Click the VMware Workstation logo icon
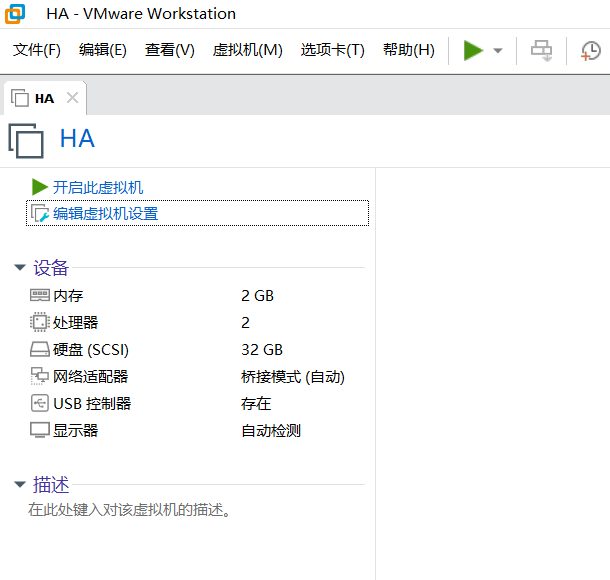This screenshot has width=610, height=580. [15, 14]
